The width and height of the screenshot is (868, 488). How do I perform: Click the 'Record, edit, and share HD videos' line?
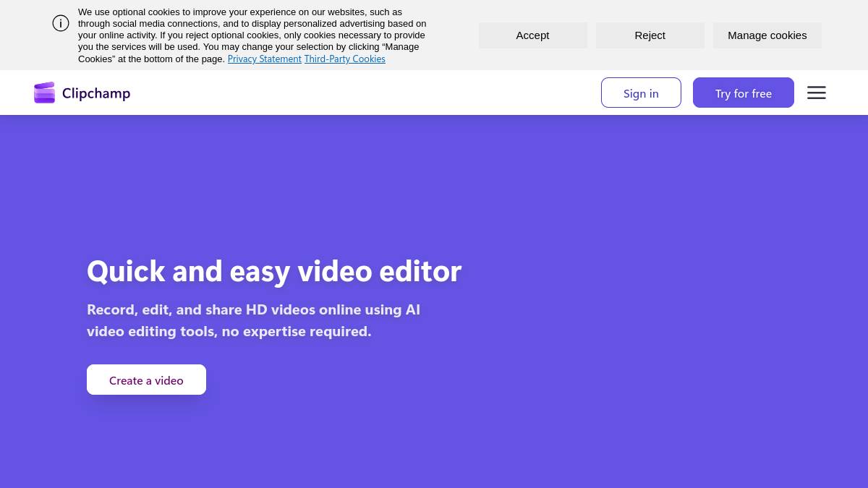tap(253, 309)
